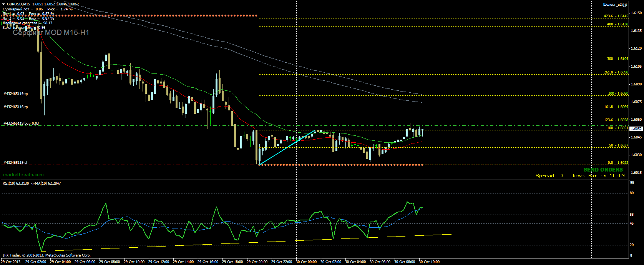Click the '29 Oct 12:00' time axis label
644x265 pixels.
coord(159,262)
